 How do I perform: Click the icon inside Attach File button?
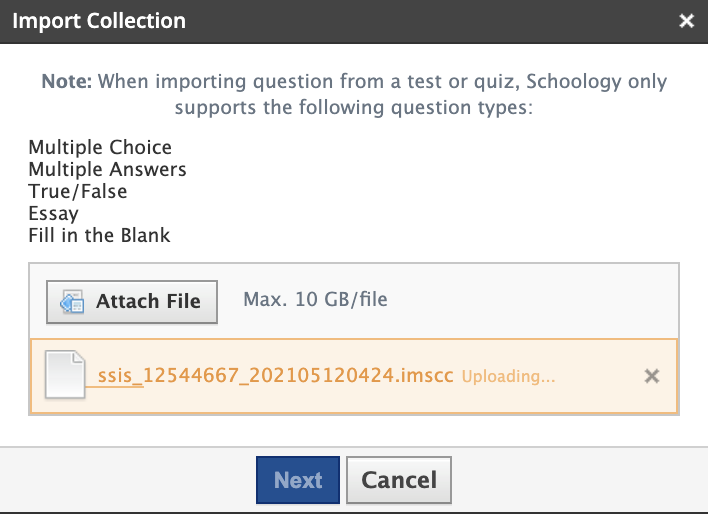[72, 301]
